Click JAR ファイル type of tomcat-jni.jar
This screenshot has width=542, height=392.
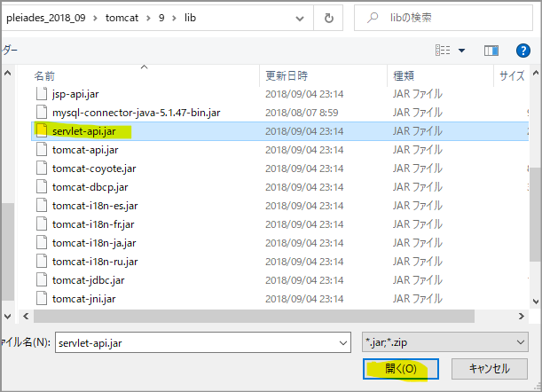pos(418,299)
